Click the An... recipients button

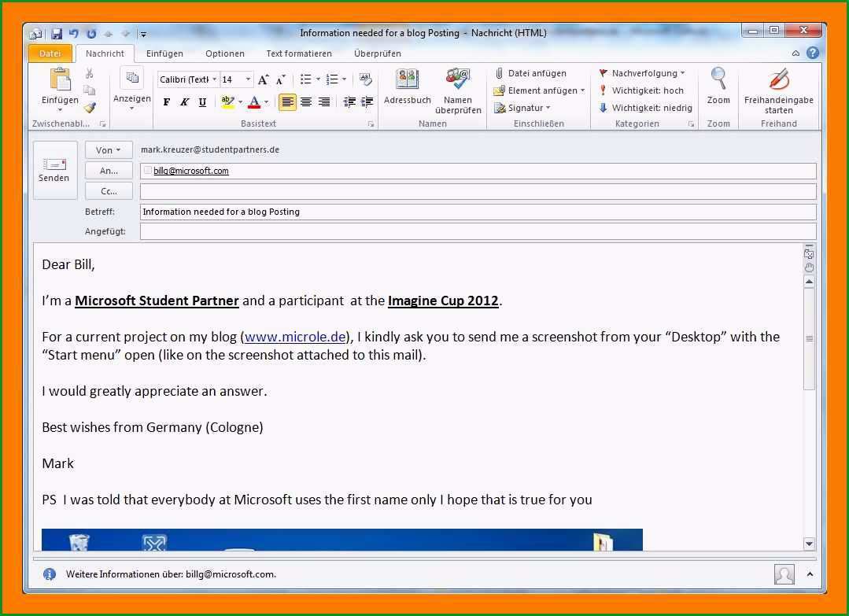tap(109, 171)
